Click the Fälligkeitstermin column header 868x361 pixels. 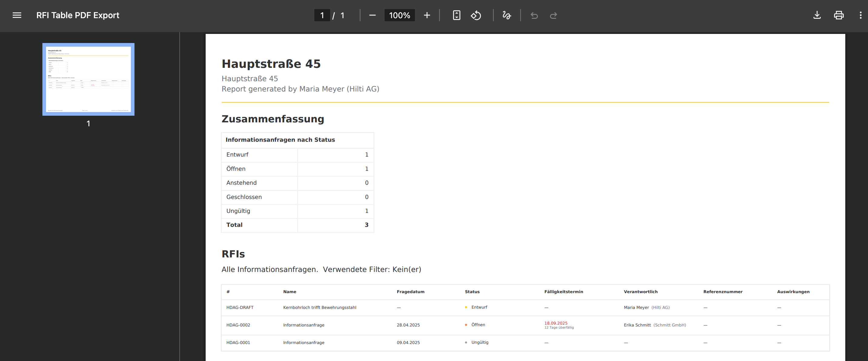(563, 292)
